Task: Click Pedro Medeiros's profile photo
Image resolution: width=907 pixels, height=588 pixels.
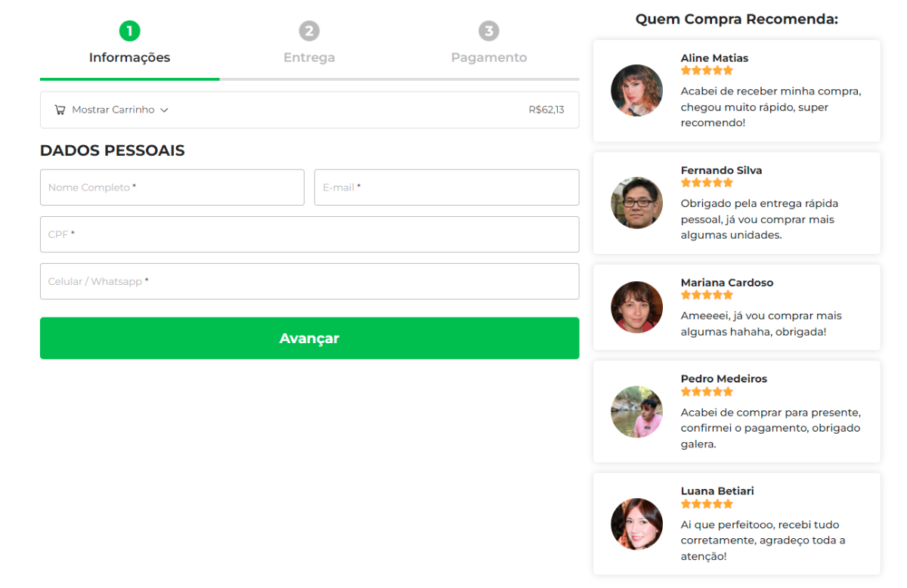Action: (x=636, y=412)
